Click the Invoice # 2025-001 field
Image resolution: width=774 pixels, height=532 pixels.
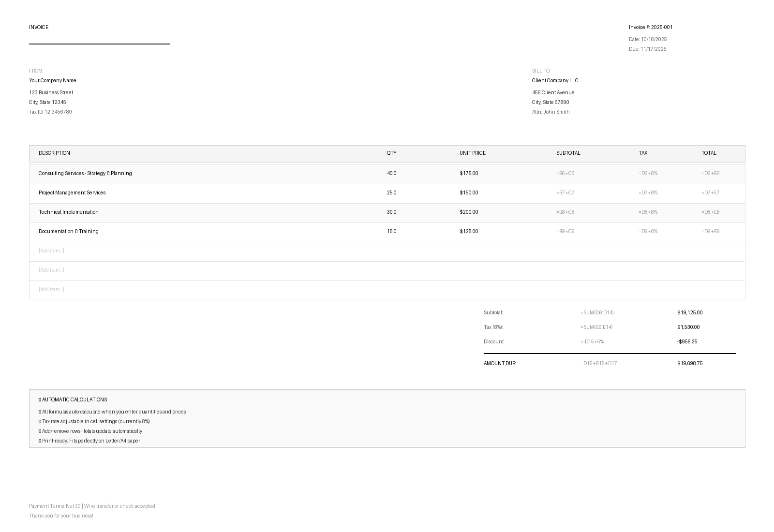coord(651,28)
